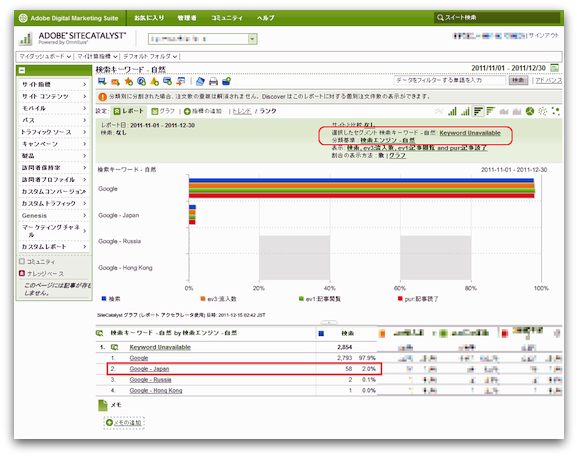The image size is (578, 457).
Task: Click the blue 検索 legend swatch
Action: pos(104,299)
